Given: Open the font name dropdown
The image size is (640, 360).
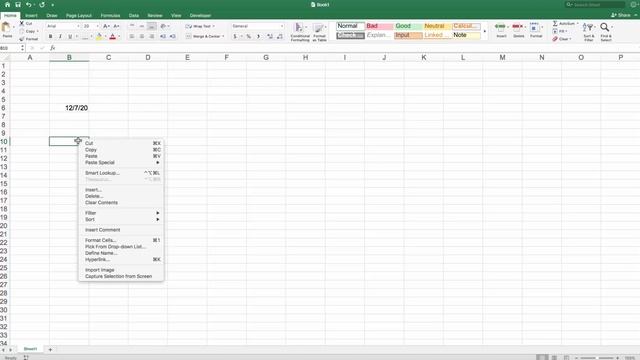Looking at the screenshot, I should (x=78, y=26).
